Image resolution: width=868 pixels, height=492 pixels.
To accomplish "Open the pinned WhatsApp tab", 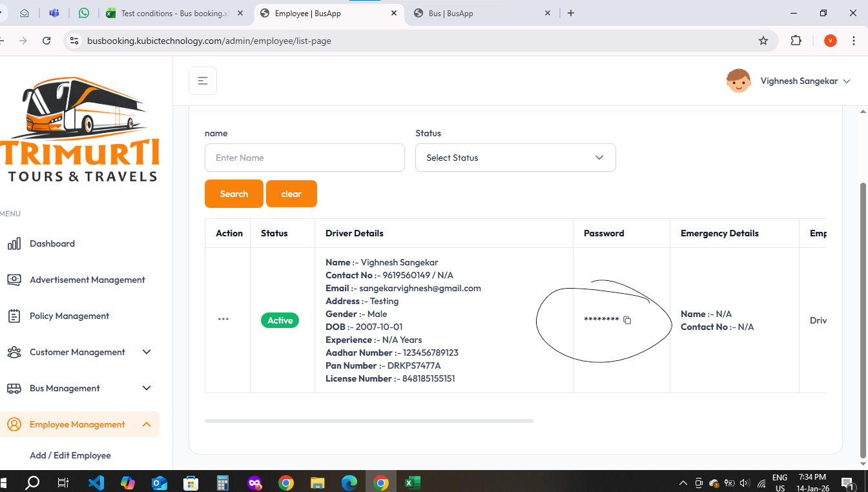I will (x=84, y=13).
